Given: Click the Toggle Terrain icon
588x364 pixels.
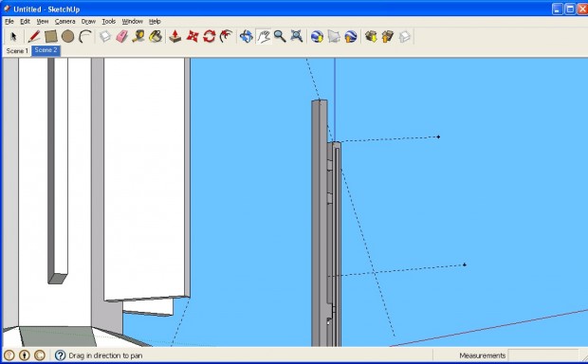Looking at the screenshot, I should 334,36.
